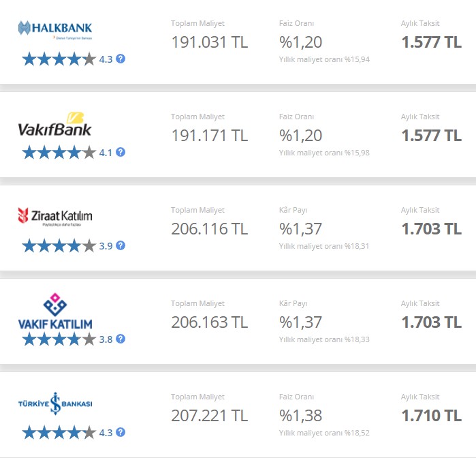
Task: Open the help icon beside VakıfBank's 4.1 rating
Action: (121, 153)
